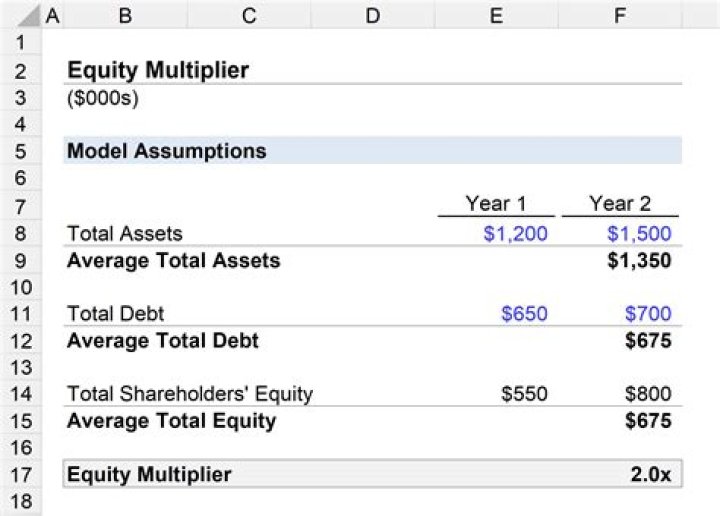Click Year 2 Total Assets value $1,500

[x=639, y=234]
